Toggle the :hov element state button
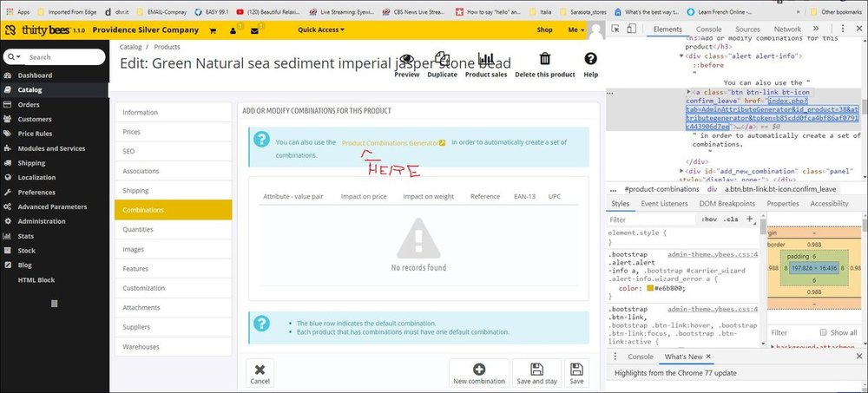 click(x=708, y=219)
